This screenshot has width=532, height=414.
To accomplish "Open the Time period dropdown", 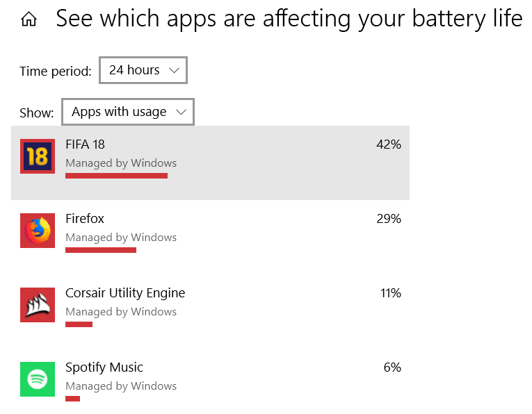I will pyautogui.click(x=143, y=70).
